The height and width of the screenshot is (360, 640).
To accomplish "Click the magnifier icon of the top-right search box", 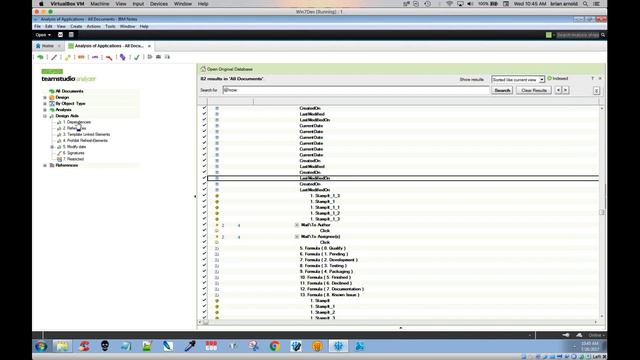I will [603, 35].
